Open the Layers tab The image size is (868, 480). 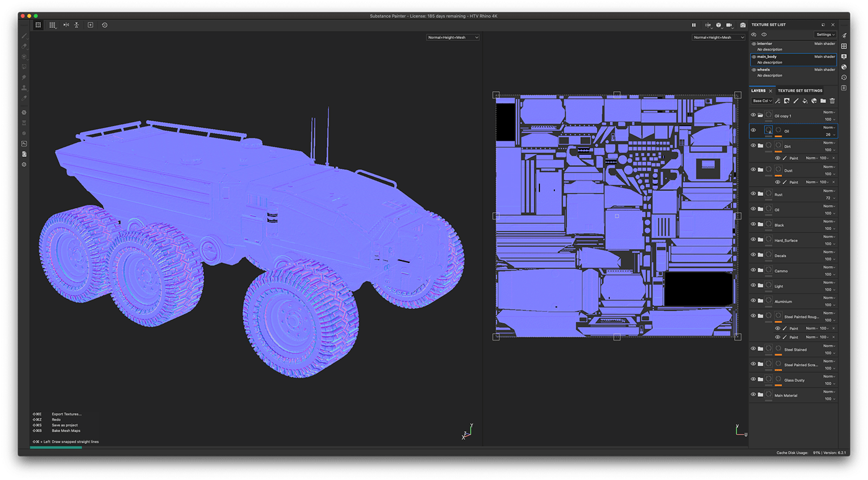point(759,91)
